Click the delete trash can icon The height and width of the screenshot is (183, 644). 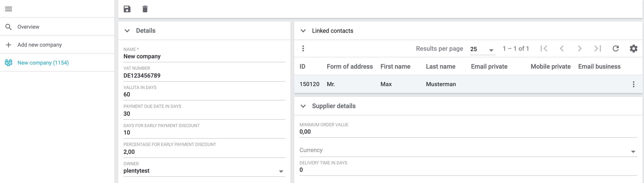coord(145,9)
